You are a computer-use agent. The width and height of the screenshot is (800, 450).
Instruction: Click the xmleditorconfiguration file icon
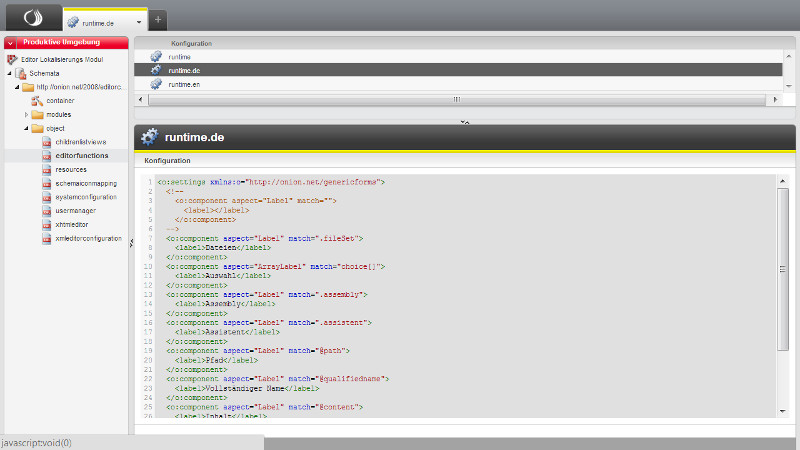(x=46, y=239)
